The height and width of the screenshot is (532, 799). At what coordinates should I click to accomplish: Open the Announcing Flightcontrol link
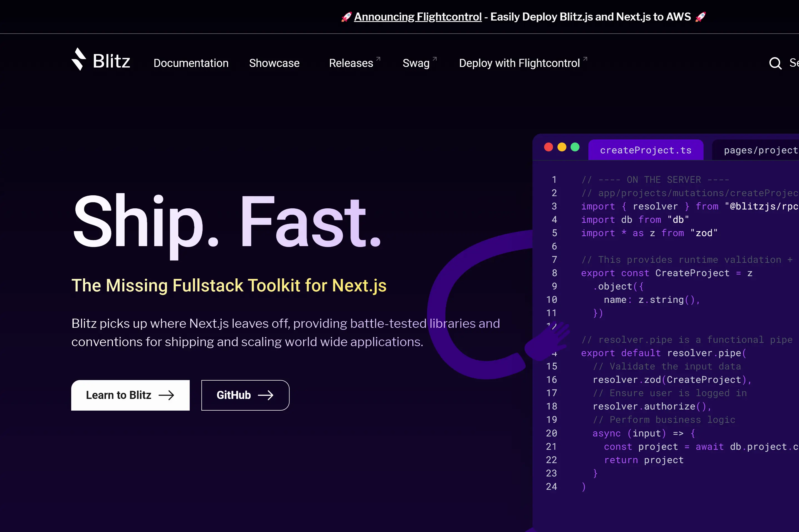(418, 17)
